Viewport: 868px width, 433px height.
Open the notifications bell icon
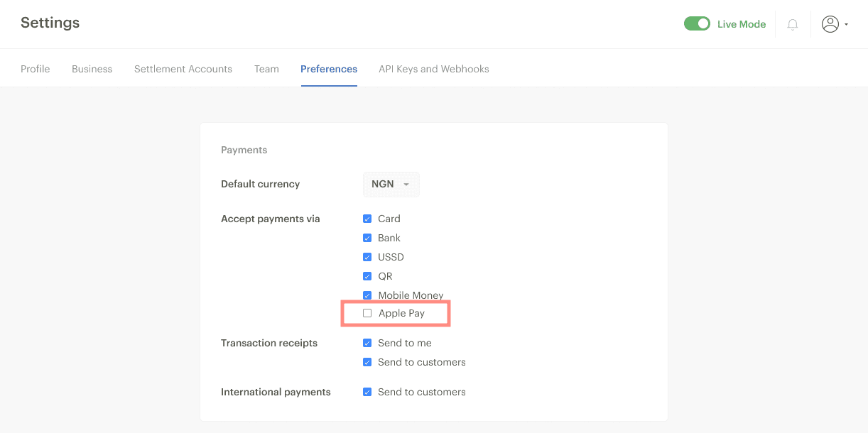(x=793, y=24)
